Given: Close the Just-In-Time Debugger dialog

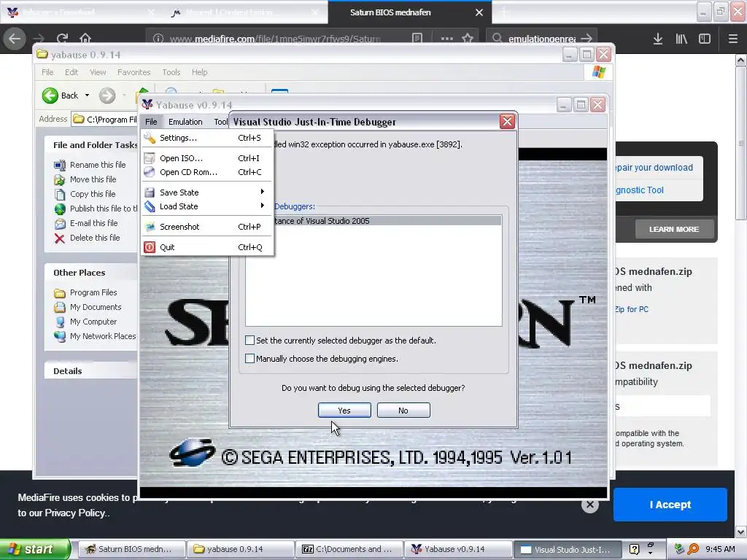Looking at the screenshot, I should pos(508,122).
